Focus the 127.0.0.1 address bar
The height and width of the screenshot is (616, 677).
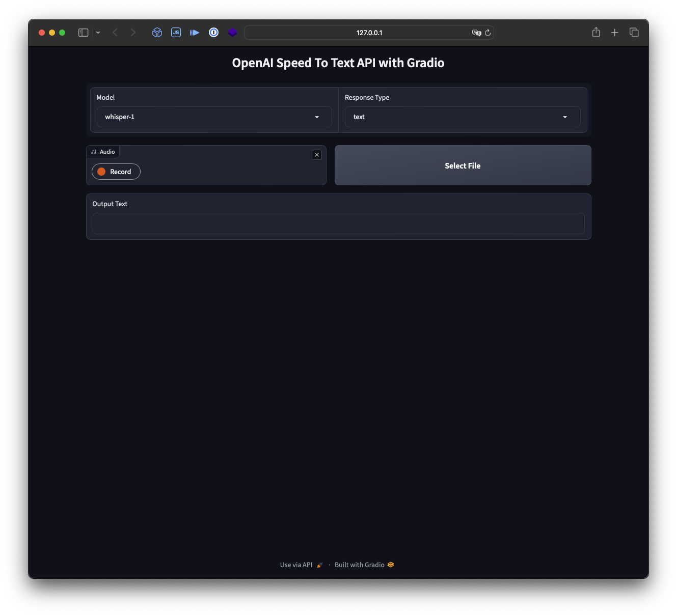369,33
